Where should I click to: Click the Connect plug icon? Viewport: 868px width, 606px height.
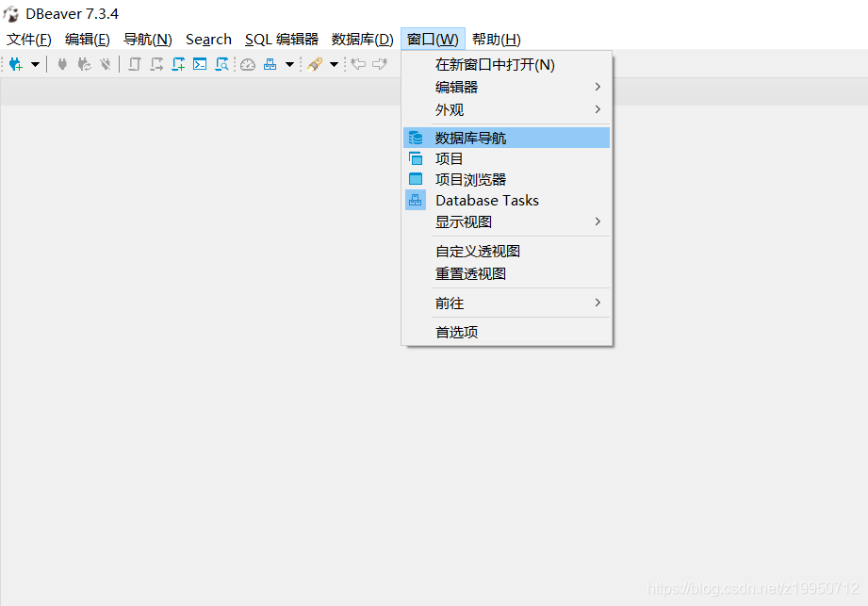pyautogui.click(x=62, y=64)
